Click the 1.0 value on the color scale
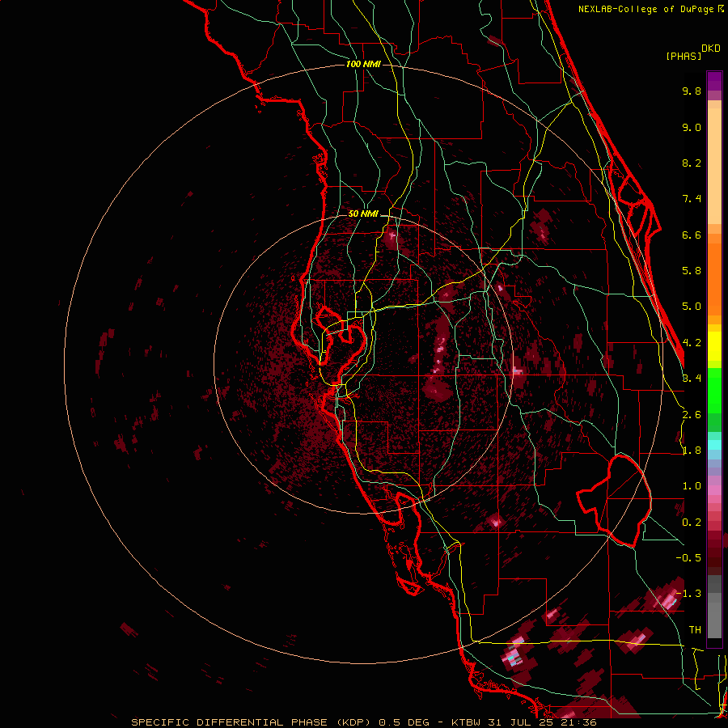This screenshot has height=728, width=728. 692,486
